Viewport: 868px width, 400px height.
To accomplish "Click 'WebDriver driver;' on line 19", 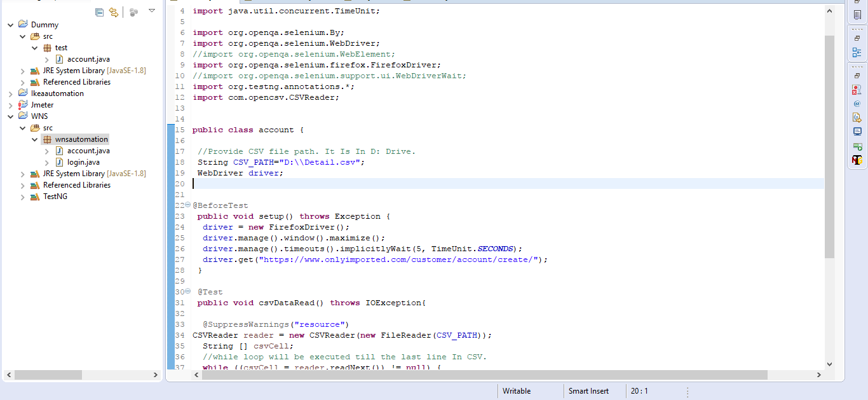I will tap(241, 173).
